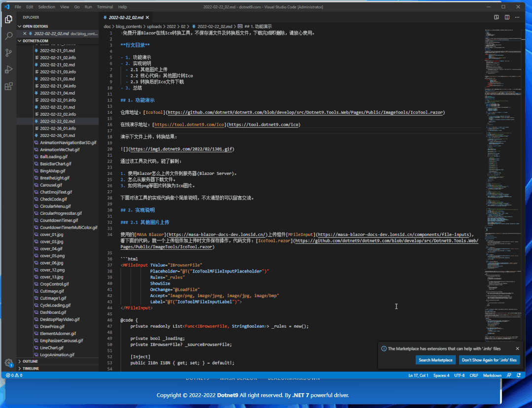The image size is (532, 408).
Task: Open the Go menu
Action: [77, 7]
